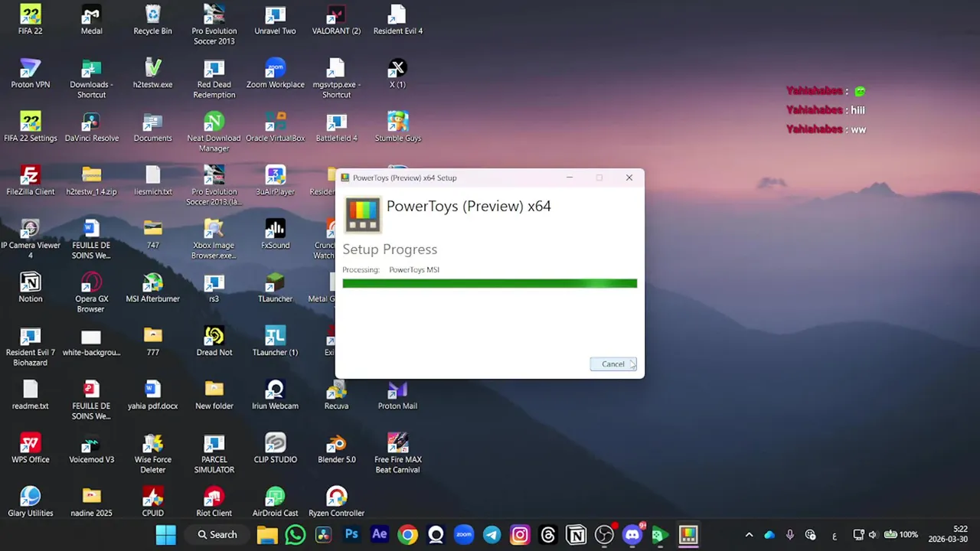Screen dimensions: 980x551
Task: Open Instagram from the taskbar
Action: pyautogui.click(x=520, y=535)
